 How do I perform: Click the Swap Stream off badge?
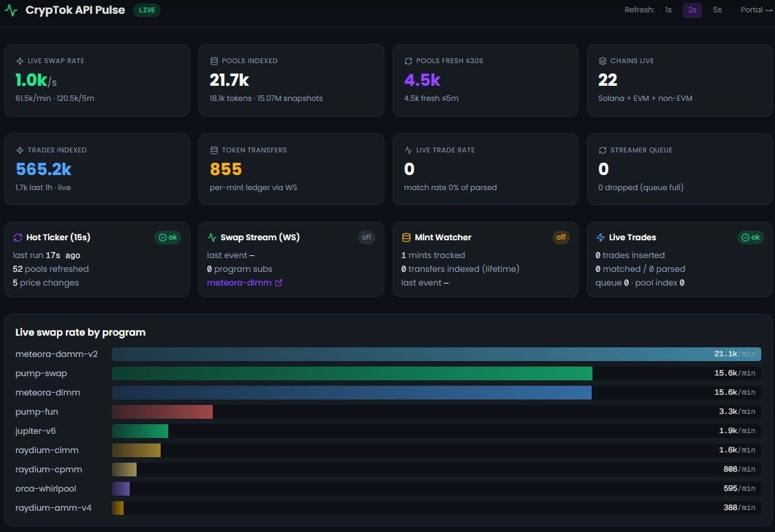[367, 238]
